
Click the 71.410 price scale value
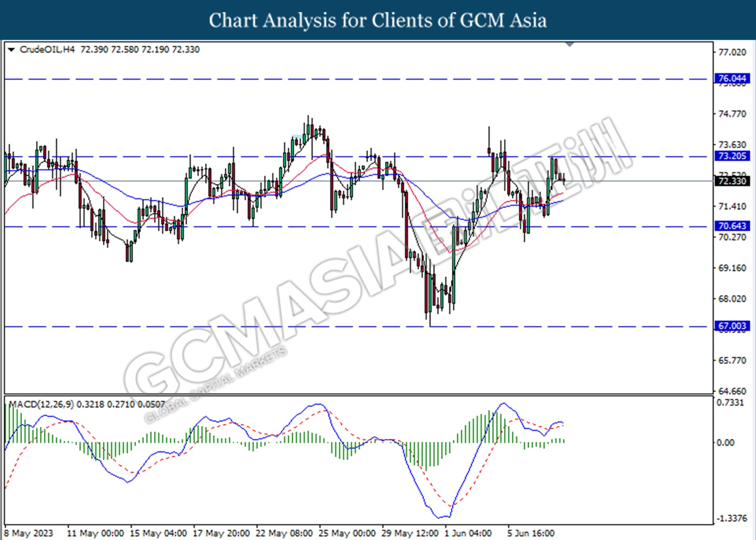(x=732, y=206)
